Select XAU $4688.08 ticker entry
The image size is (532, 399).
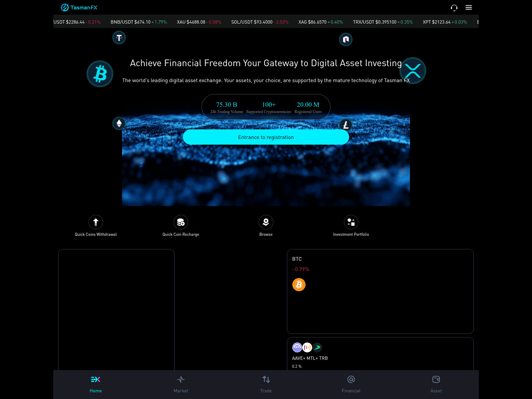pos(199,22)
